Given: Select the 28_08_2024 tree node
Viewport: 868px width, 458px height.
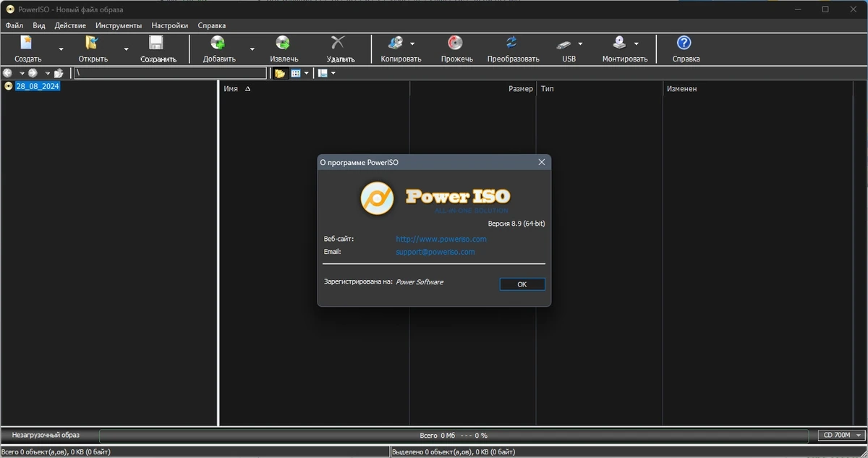Looking at the screenshot, I should click(38, 86).
